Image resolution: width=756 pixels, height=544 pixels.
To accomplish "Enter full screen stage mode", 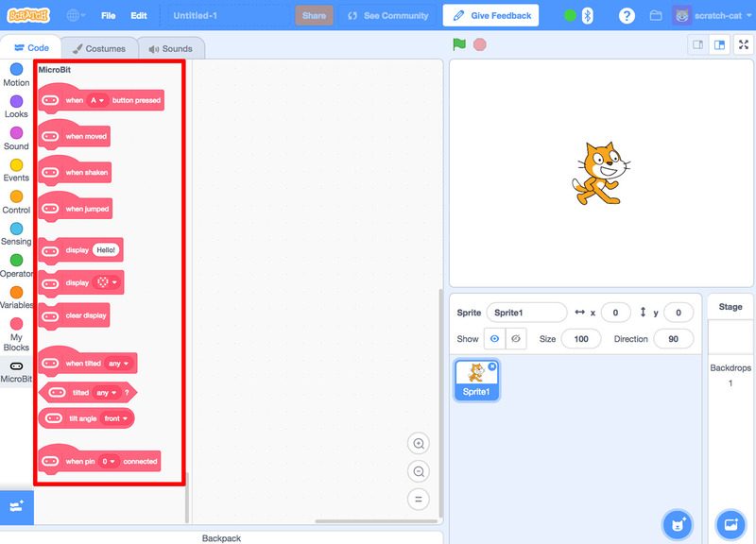I will tap(744, 44).
